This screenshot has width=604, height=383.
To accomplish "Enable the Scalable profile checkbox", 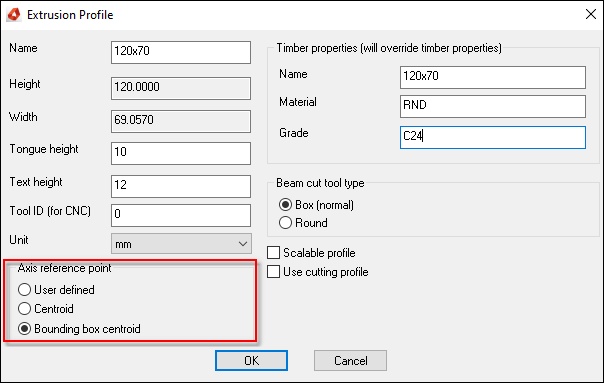I will tap(273, 253).
